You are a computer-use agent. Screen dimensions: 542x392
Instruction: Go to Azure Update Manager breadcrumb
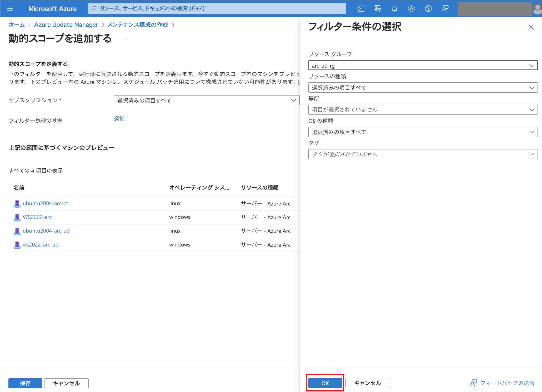[66, 25]
